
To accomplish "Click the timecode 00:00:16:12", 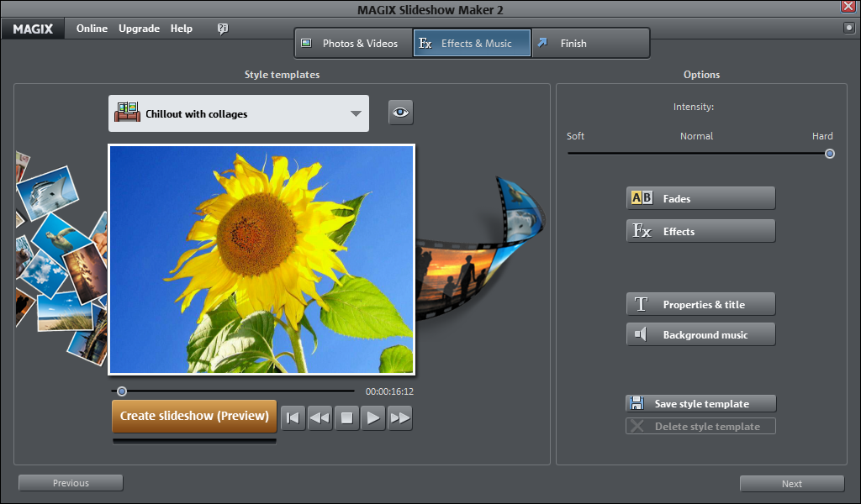I will [389, 391].
